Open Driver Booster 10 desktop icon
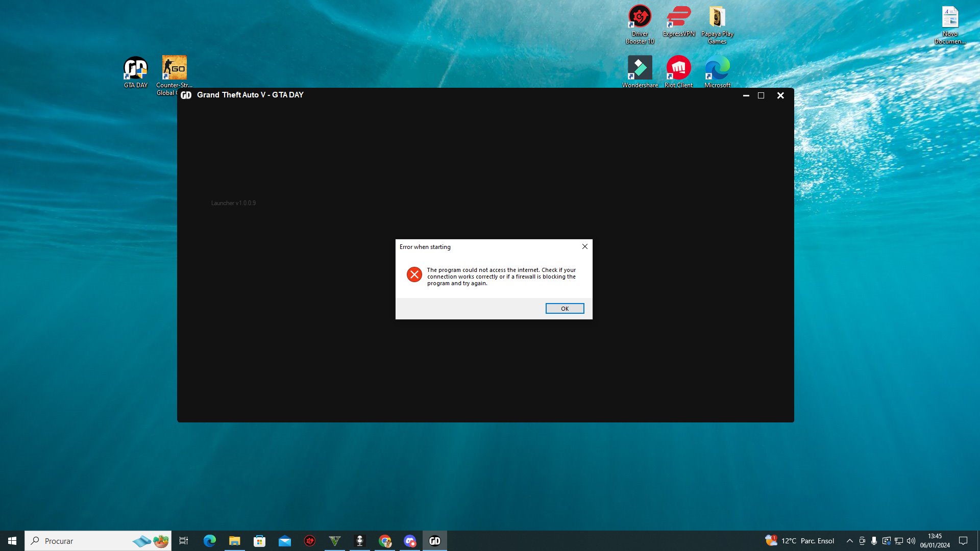This screenshot has width=980, height=551. (x=640, y=18)
